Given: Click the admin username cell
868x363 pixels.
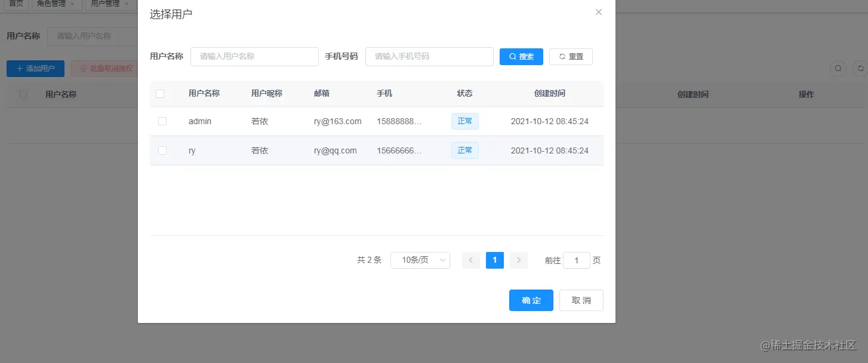Looking at the screenshot, I should 200,121.
